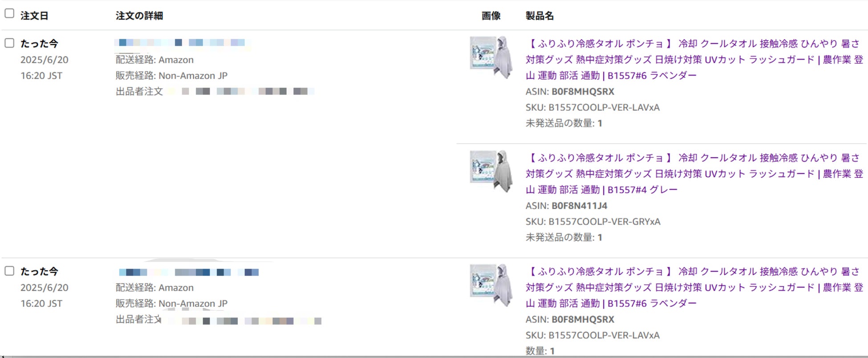Click the 製品名 column header
This screenshot has height=358, width=868.
539,16
